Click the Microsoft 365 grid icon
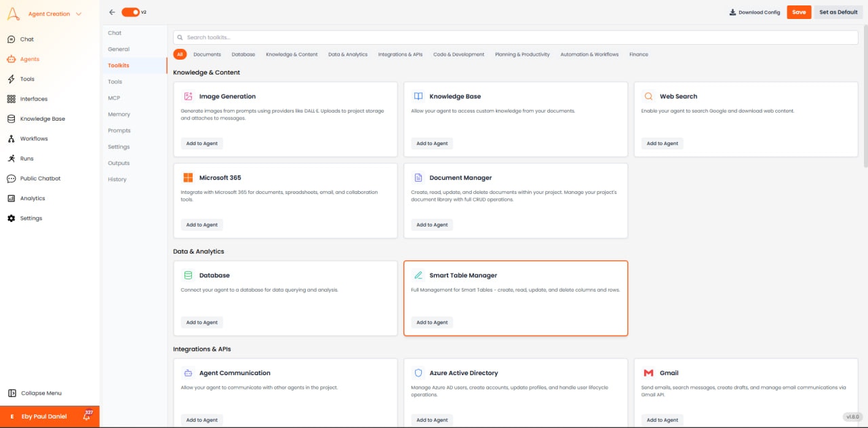The height and width of the screenshot is (428, 868). tap(185, 177)
